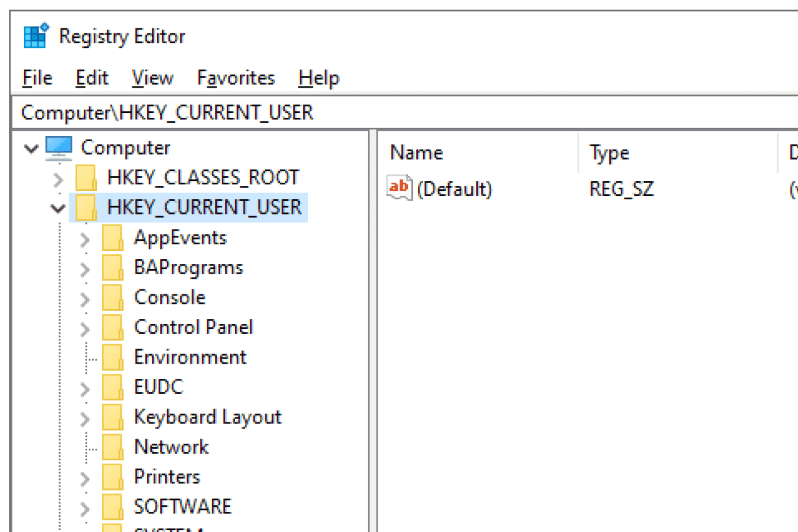Screen dimensions: 798x532
Task: Select the Printers key label
Action: pyautogui.click(x=167, y=477)
